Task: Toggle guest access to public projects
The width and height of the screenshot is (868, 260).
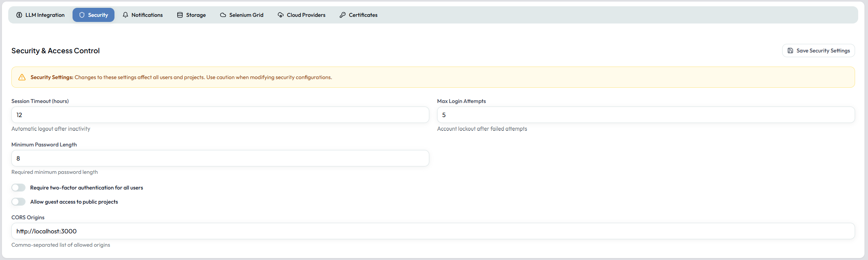Action: click(x=18, y=202)
